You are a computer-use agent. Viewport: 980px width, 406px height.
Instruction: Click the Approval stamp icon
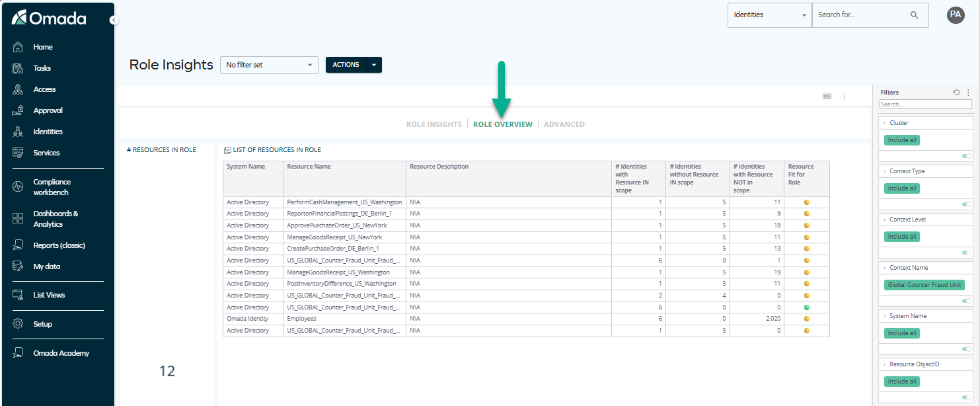pos(19,110)
